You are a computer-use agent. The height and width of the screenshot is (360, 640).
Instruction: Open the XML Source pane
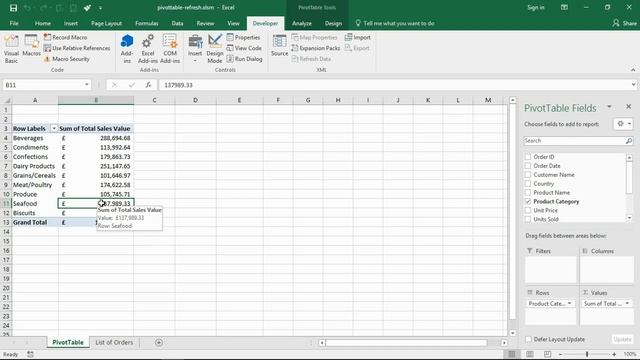pyautogui.click(x=280, y=46)
